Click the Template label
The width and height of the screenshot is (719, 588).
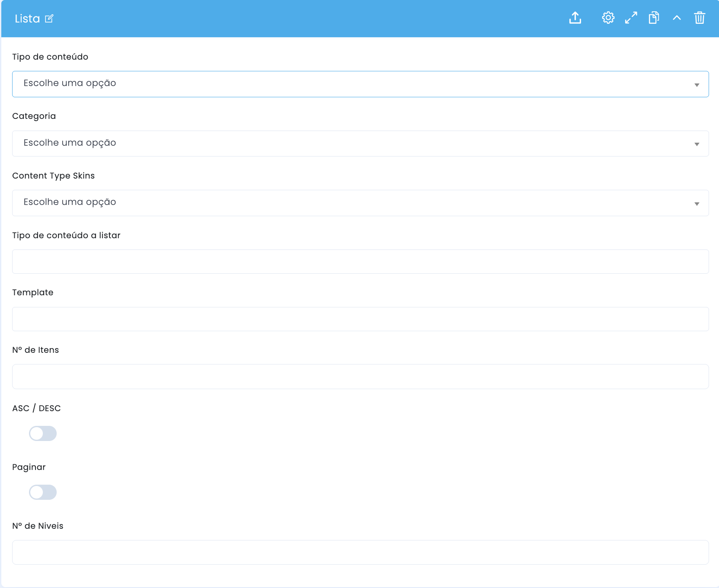[x=33, y=292]
